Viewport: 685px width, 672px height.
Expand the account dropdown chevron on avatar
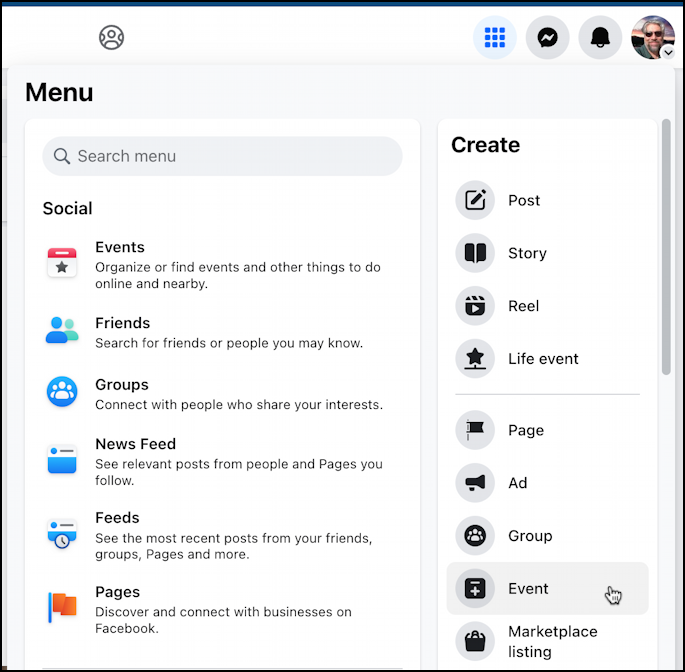(668, 52)
